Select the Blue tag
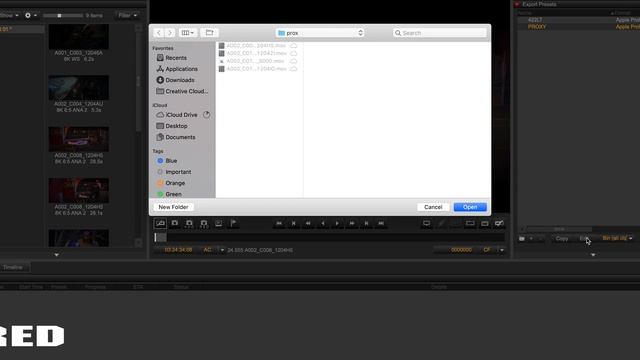This screenshot has height=360, width=640. coord(167,161)
